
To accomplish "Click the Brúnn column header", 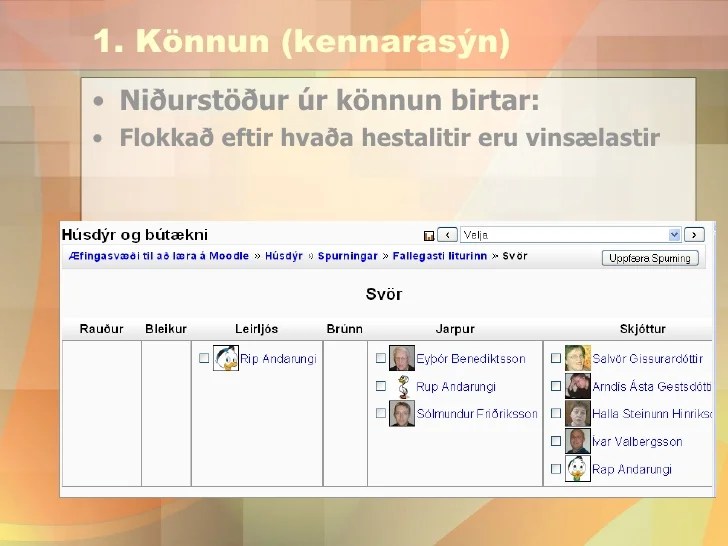I will [344, 329].
